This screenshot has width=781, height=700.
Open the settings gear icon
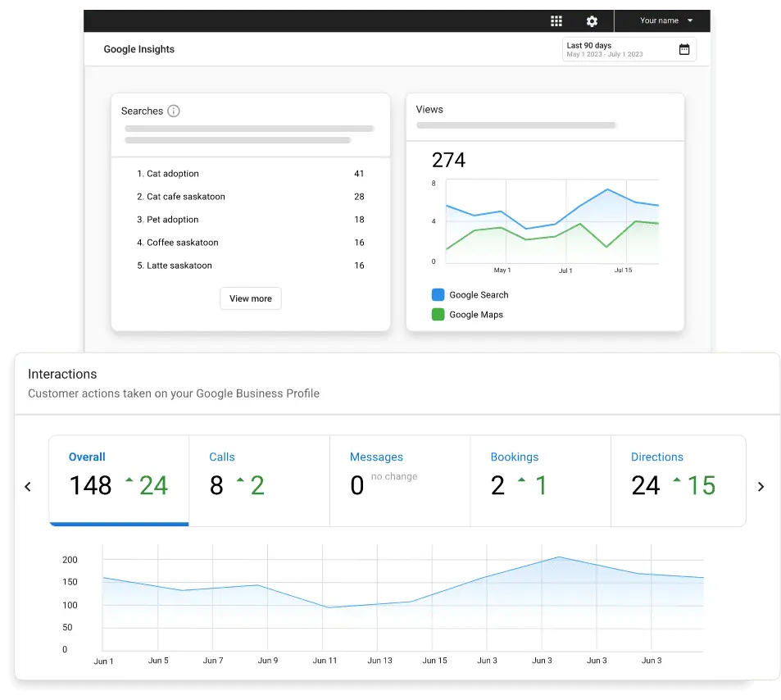click(x=592, y=20)
